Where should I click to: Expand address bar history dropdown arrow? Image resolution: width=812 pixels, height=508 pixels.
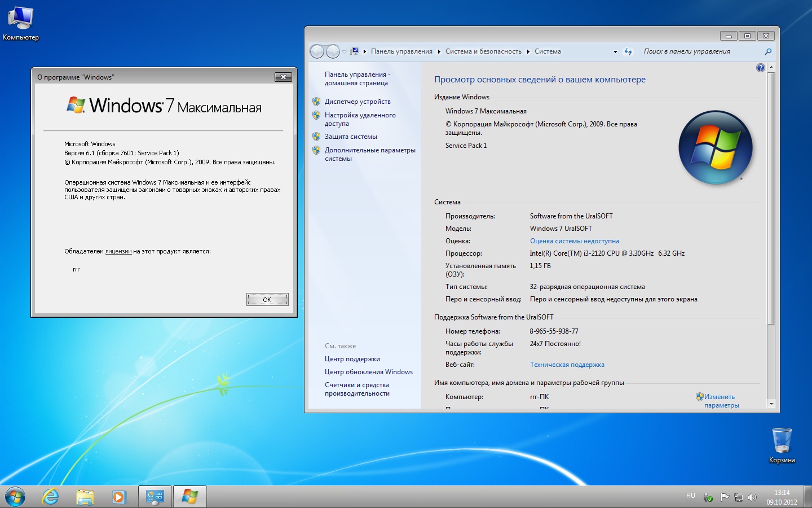615,52
